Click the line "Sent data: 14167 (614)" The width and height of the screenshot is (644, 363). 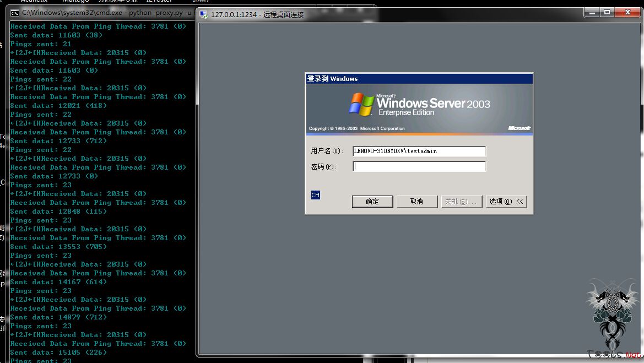click(58, 282)
